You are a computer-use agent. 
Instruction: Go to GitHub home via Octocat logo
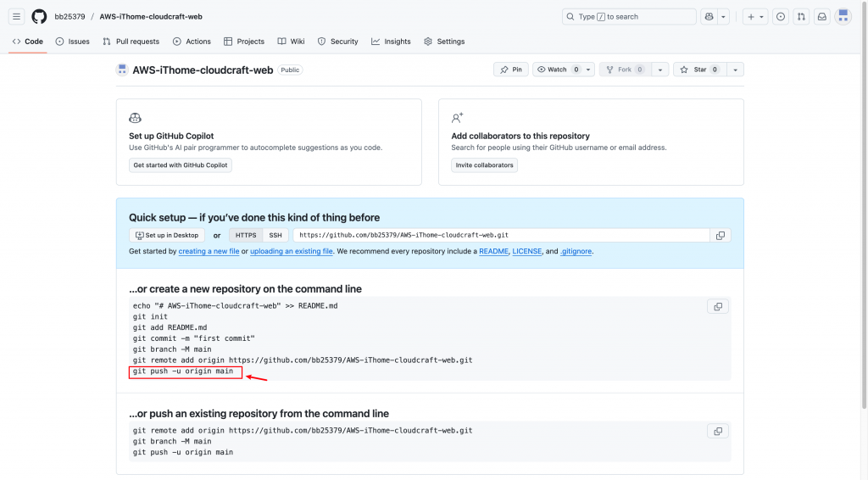click(x=39, y=17)
